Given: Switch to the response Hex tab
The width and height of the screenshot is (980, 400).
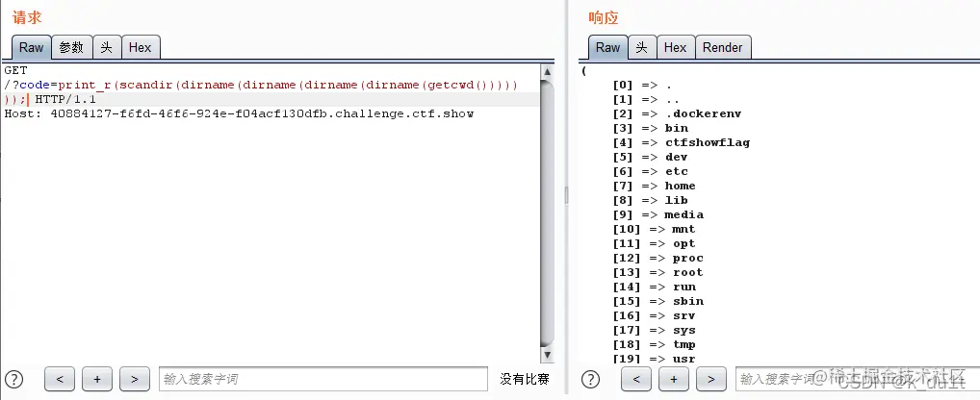Looking at the screenshot, I should pos(675,47).
